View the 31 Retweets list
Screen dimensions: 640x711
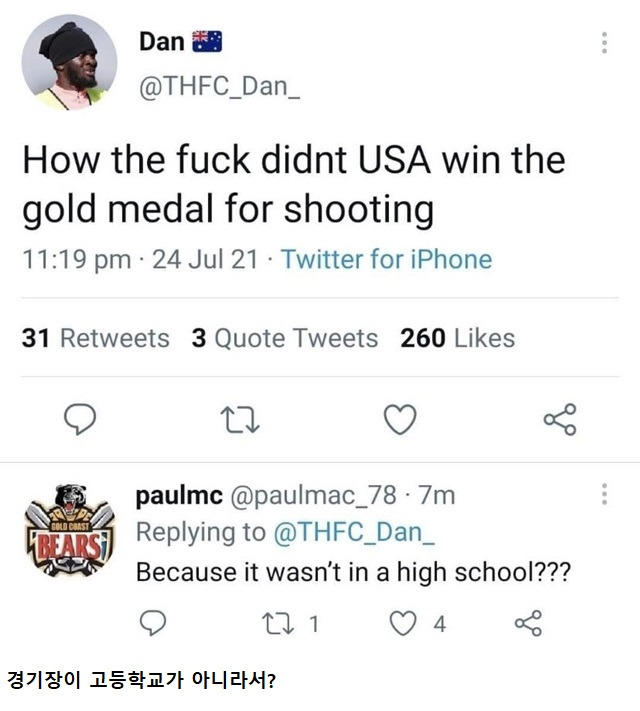[x=96, y=338]
